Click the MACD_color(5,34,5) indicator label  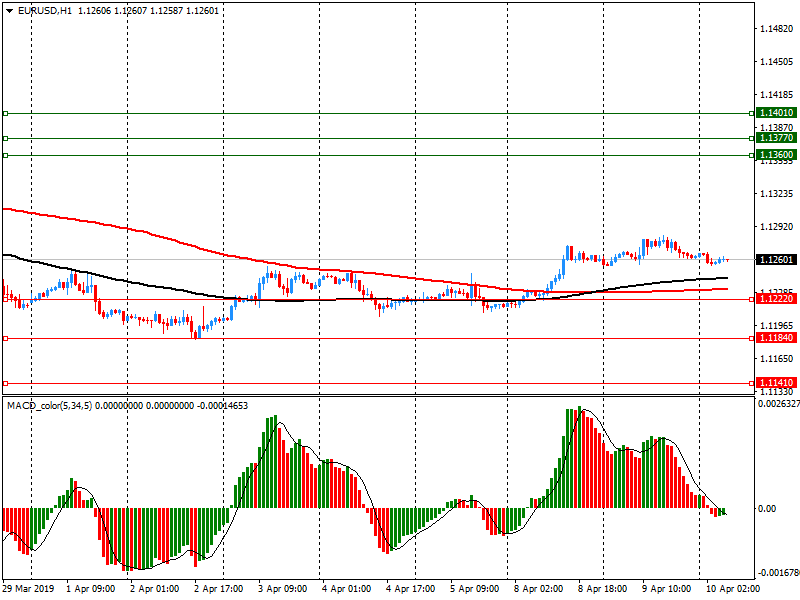49,406
